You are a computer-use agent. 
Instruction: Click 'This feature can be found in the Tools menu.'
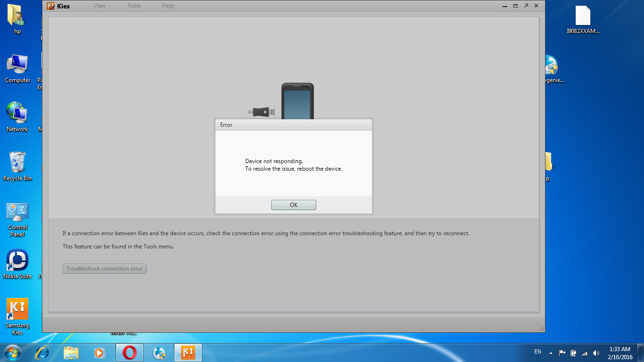coord(118,247)
